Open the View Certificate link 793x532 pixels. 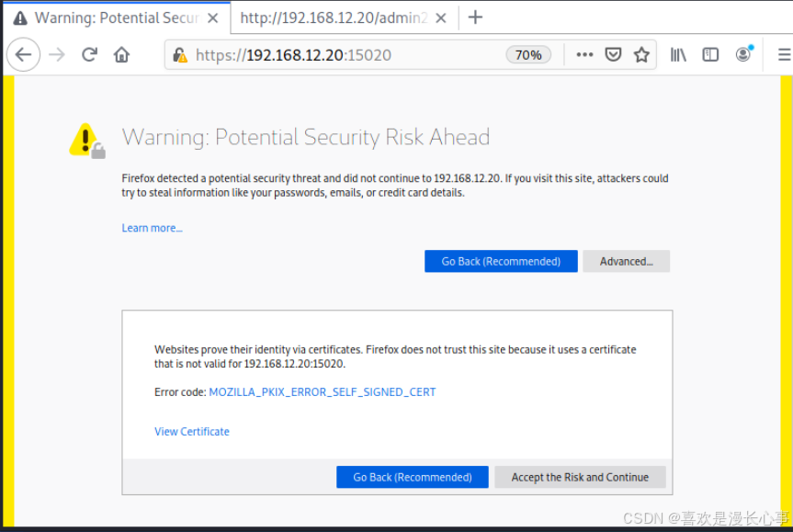tap(192, 431)
